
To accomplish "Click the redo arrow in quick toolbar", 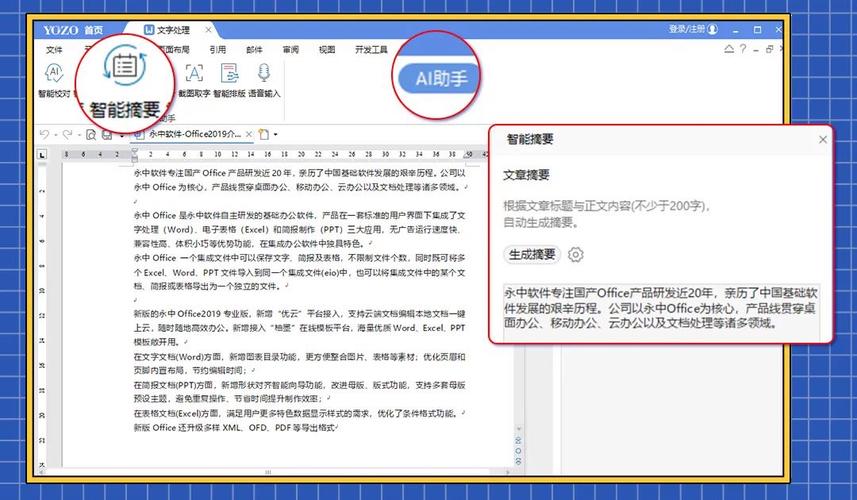I will (x=67, y=134).
